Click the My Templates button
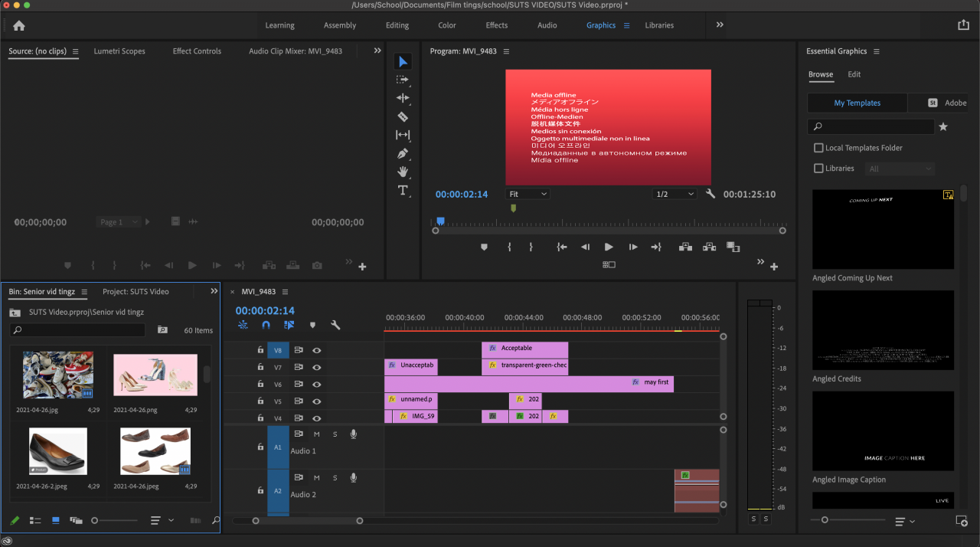 click(x=857, y=103)
